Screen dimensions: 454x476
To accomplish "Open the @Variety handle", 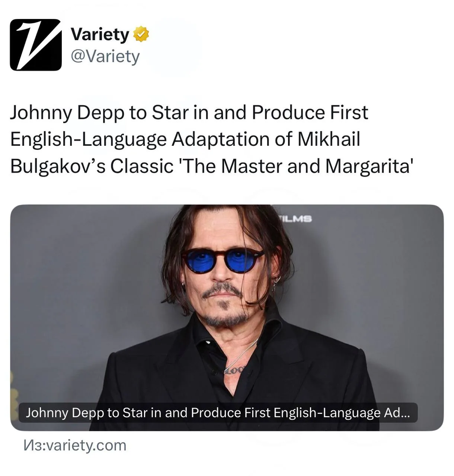I will click(x=105, y=57).
